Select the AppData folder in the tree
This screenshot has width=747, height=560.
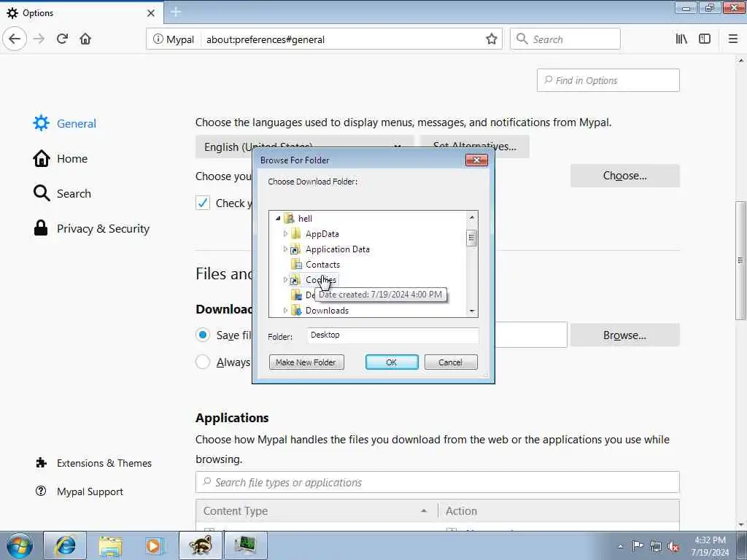(322, 234)
